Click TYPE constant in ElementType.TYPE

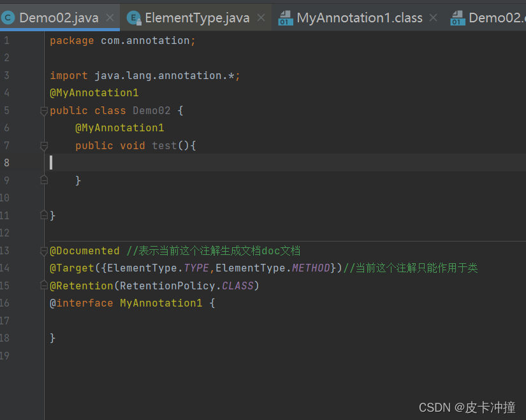[196, 268]
